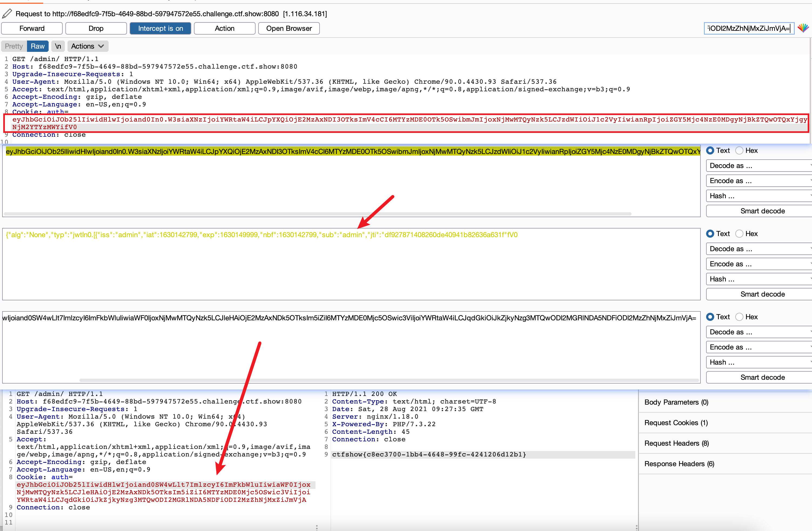Click the pencil edit icon beside request URL

[x=7, y=14]
